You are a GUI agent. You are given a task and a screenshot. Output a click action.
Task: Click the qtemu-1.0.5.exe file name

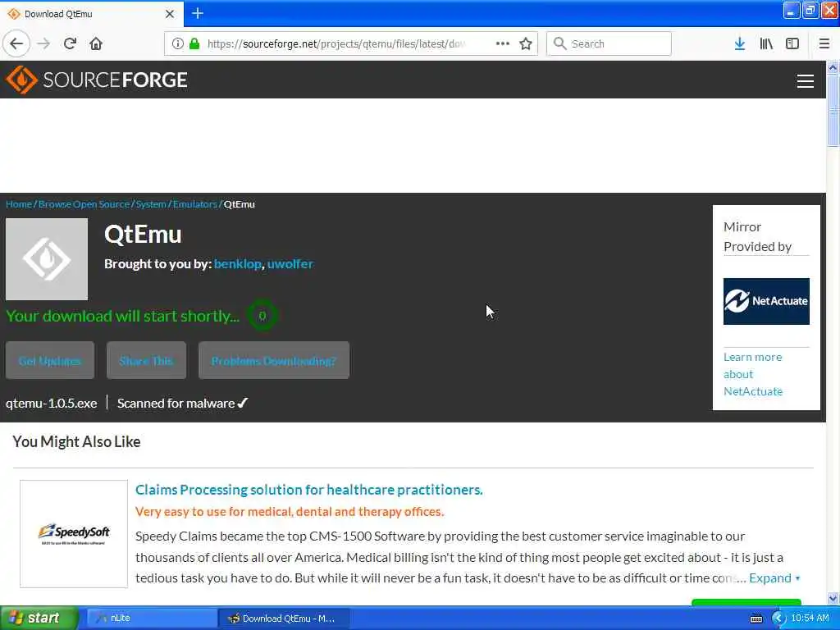(52, 403)
